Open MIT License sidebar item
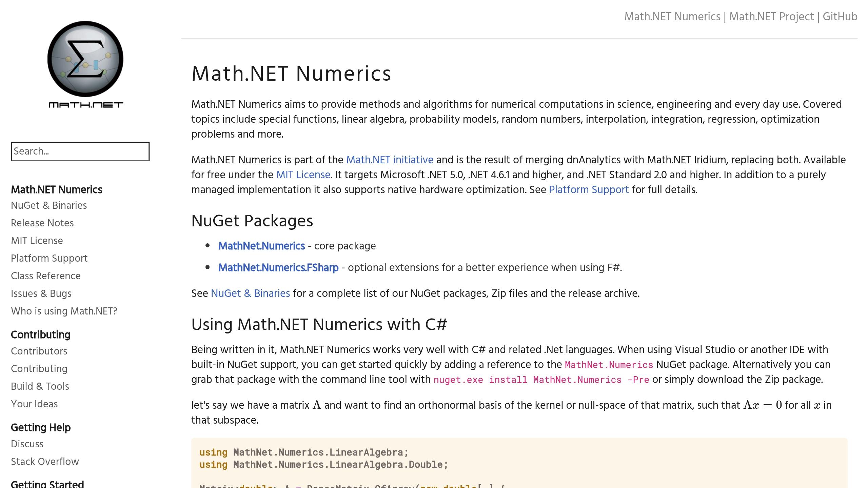This screenshot has width=868, height=488. [x=37, y=241]
